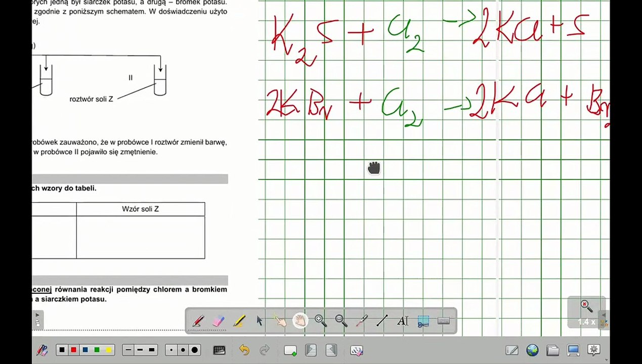The width and height of the screenshot is (642, 364).
Task: Choose the medium eraser dot size
Action: (183, 350)
